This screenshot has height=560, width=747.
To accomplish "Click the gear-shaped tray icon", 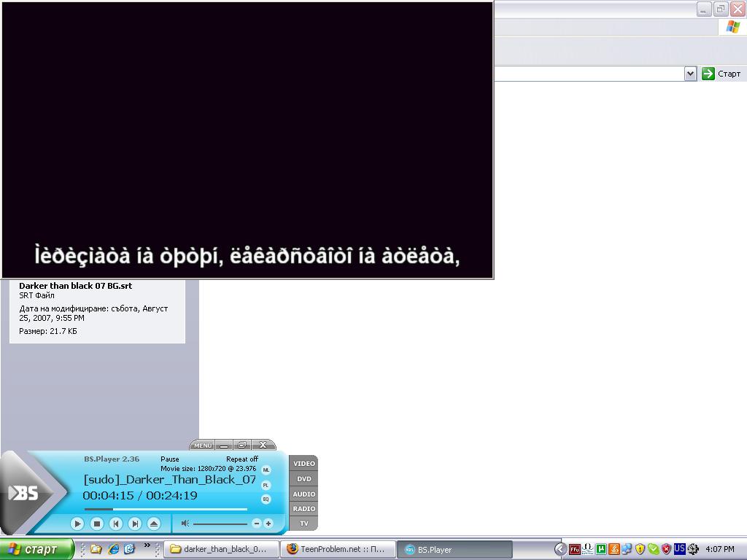I will click(693, 550).
